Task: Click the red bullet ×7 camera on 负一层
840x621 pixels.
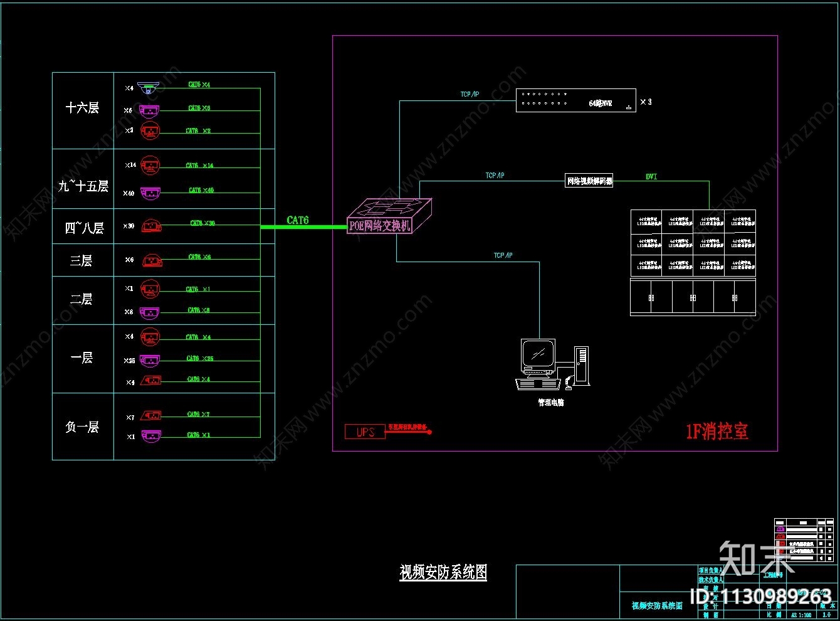Action: [151, 415]
